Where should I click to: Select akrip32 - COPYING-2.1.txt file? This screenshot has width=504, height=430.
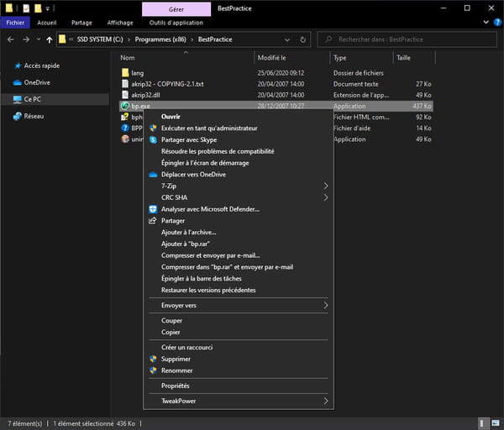point(167,84)
